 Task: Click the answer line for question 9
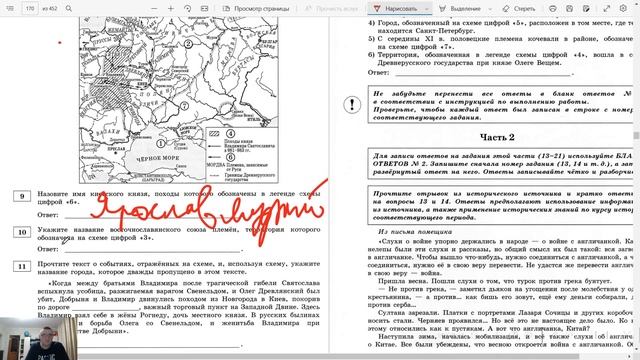153,215
